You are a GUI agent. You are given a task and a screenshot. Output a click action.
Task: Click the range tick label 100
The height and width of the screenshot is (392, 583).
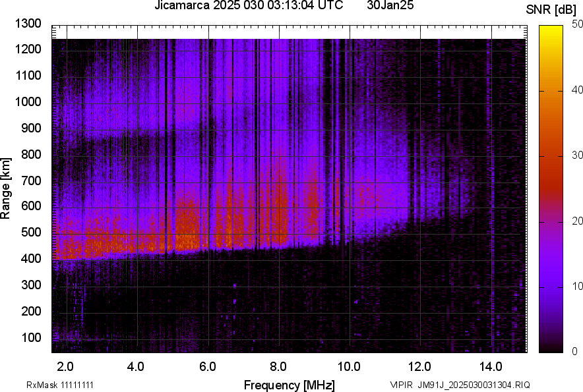pos(31,337)
